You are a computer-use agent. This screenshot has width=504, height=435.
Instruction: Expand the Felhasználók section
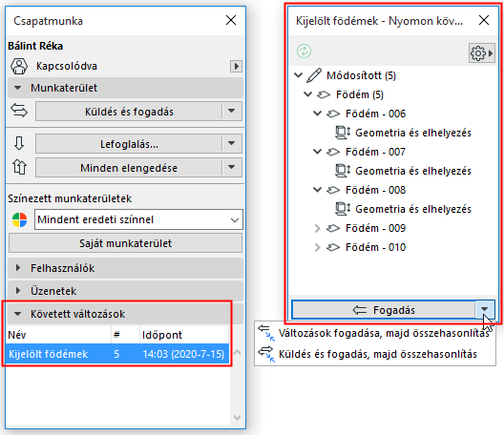click(18, 268)
